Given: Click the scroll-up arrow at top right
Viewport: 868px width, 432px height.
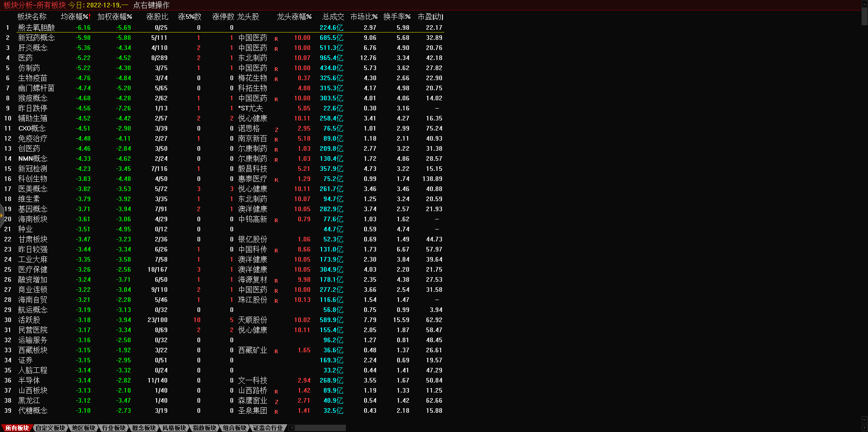Looking at the screenshot, I should pyautogui.click(x=864, y=4).
